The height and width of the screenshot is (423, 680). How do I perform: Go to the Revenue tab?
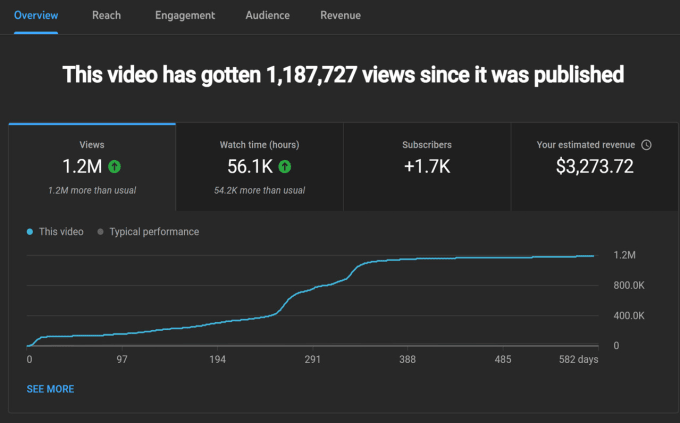pos(340,16)
